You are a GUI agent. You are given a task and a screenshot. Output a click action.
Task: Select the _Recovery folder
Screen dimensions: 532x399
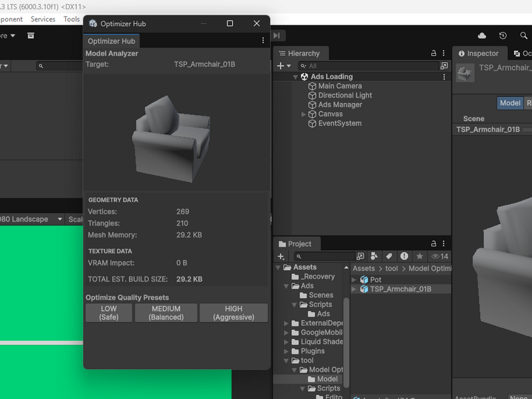click(x=313, y=277)
